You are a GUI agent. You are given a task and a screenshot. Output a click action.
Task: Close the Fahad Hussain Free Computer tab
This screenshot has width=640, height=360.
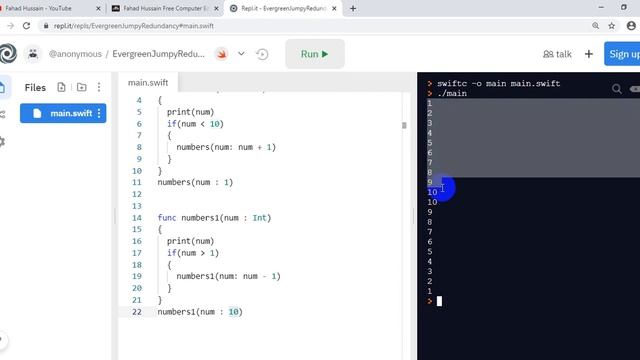(x=216, y=8)
